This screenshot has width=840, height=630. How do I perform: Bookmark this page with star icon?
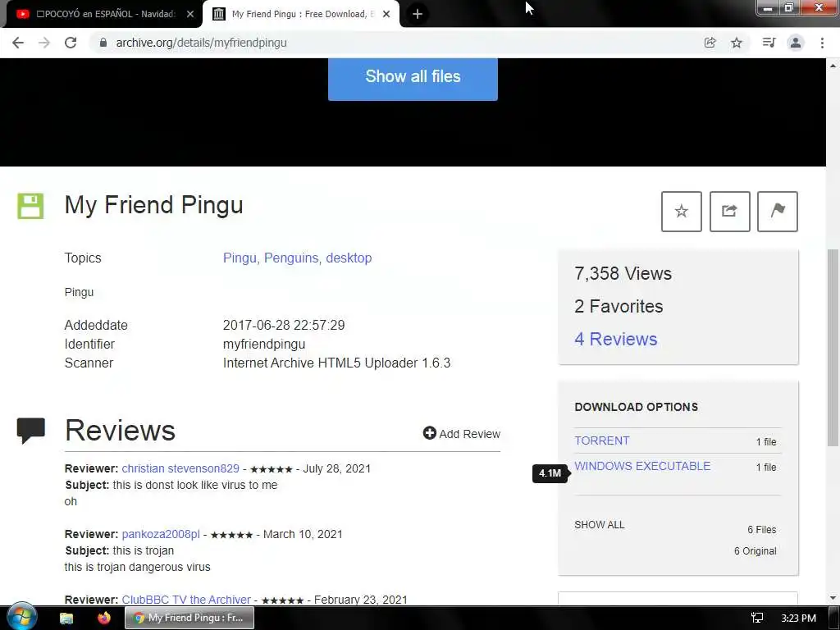point(737,43)
